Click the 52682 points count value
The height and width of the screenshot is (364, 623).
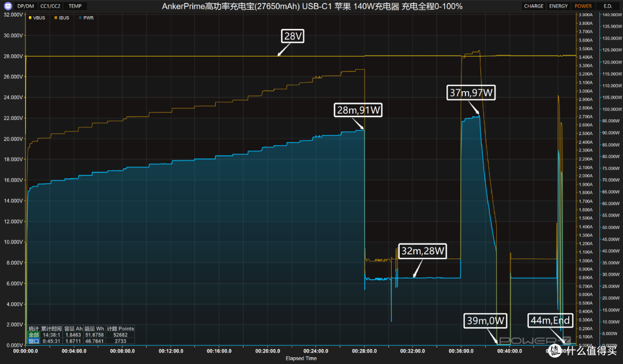click(121, 335)
